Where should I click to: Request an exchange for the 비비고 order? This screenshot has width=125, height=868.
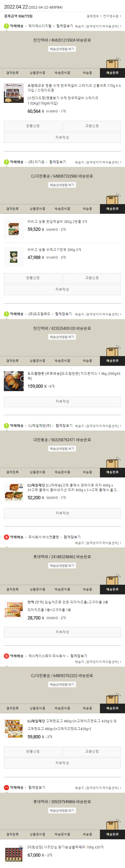click(x=92, y=278)
